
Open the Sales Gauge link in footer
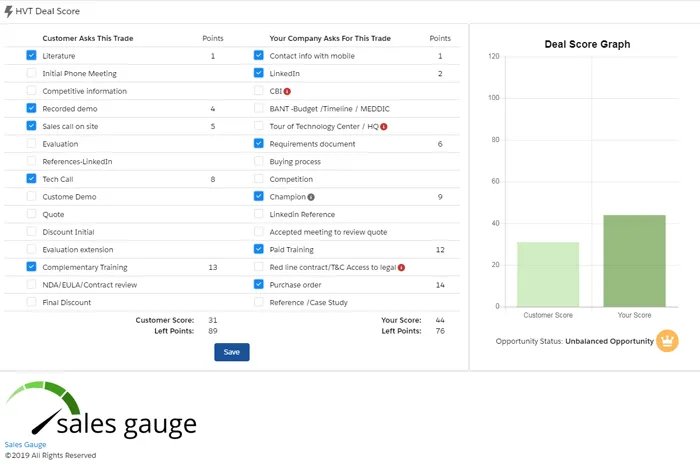(x=25, y=445)
